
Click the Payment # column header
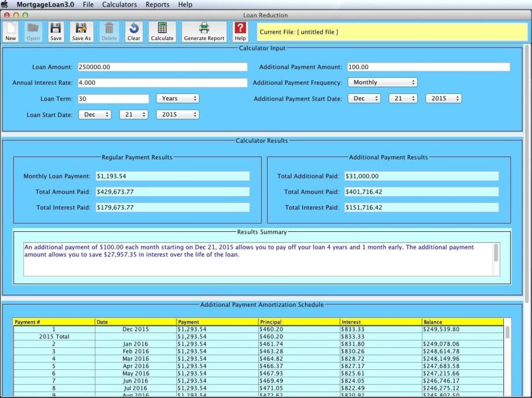54,322
